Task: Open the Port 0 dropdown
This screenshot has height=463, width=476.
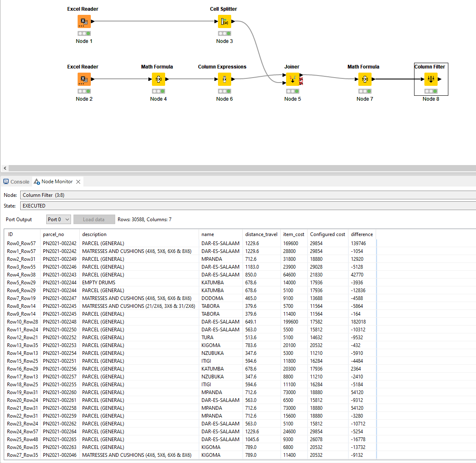Action: pos(58,220)
